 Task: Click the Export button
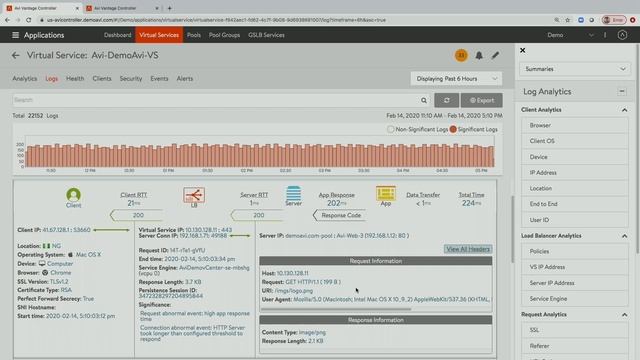point(482,100)
